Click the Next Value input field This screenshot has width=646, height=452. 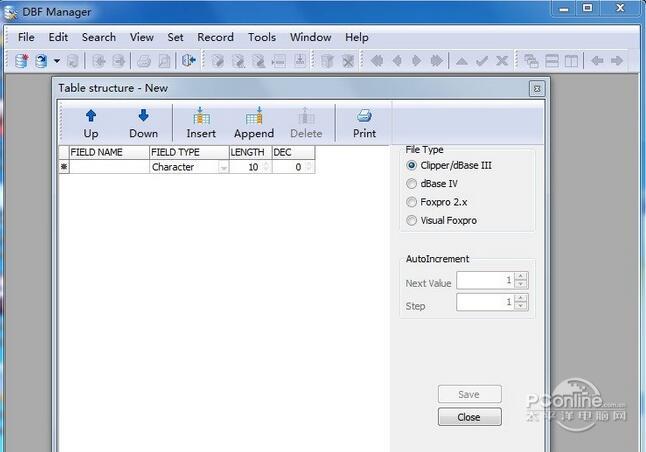pyautogui.click(x=486, y=280)
